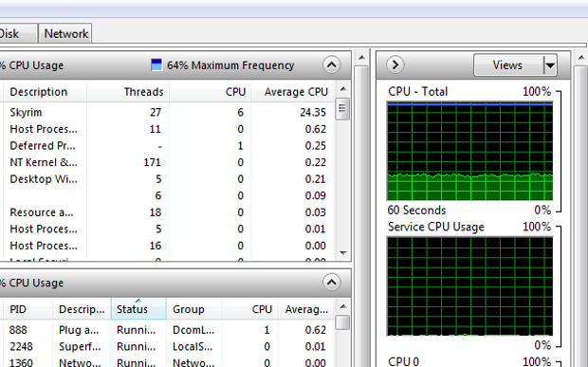This screenshot has width=588, height=367.
Task: Sort processes by Average CPU column
Action: tap(293, 92)
